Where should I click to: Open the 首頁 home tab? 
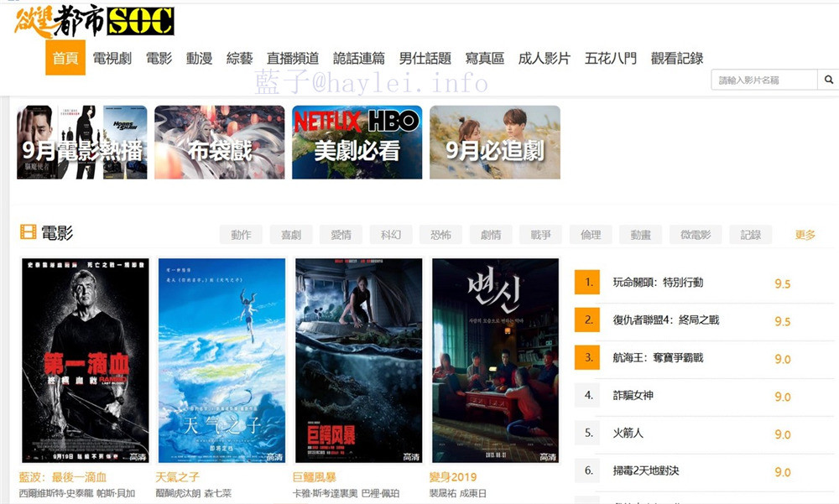(x=65, y=58)
